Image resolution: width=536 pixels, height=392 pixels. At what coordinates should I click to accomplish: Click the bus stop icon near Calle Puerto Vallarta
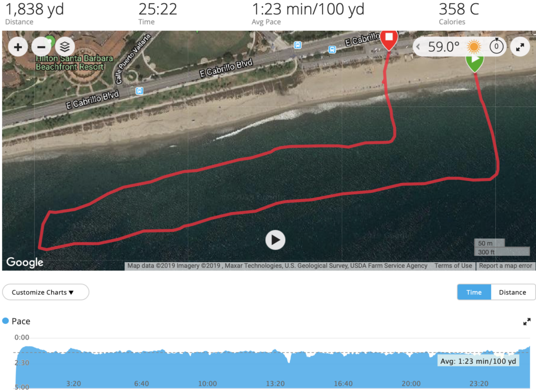[x=139, y=91]
